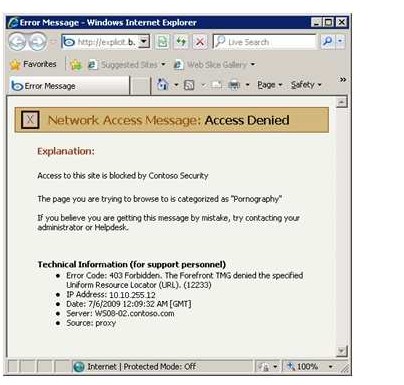Image resolution: width=404 pixels, height=385 pixels.
Task: Click the X icon in Access Denied banner
Action: (x=30, y=120)
